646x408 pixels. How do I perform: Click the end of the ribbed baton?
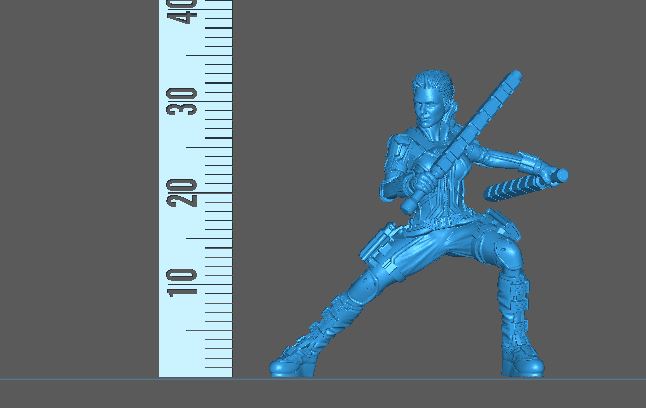click(561, 176)
